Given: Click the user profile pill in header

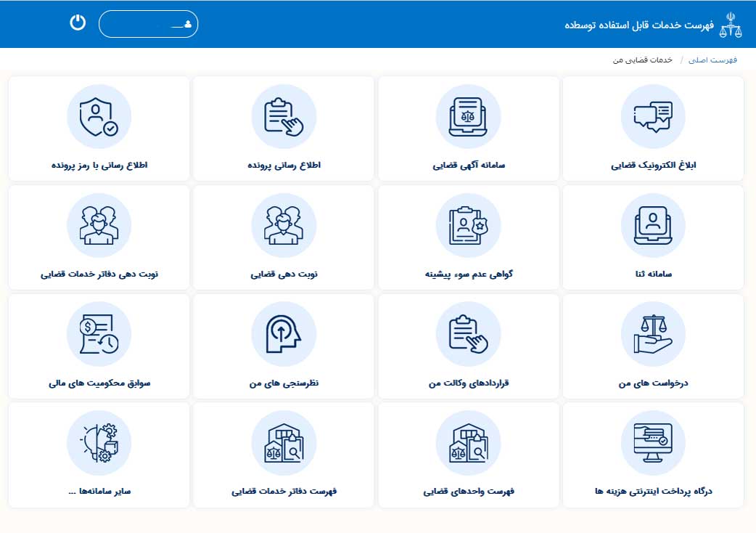Looking at the screenshot, I should coord(149,24).
